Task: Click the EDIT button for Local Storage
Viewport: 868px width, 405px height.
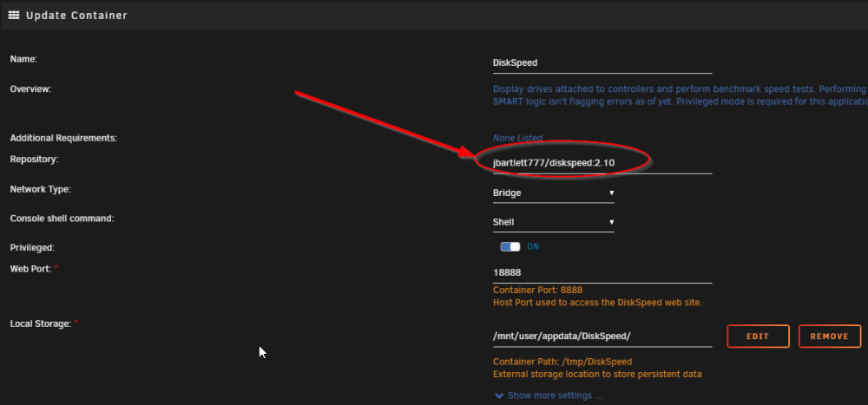Action: tap(758, 336)
